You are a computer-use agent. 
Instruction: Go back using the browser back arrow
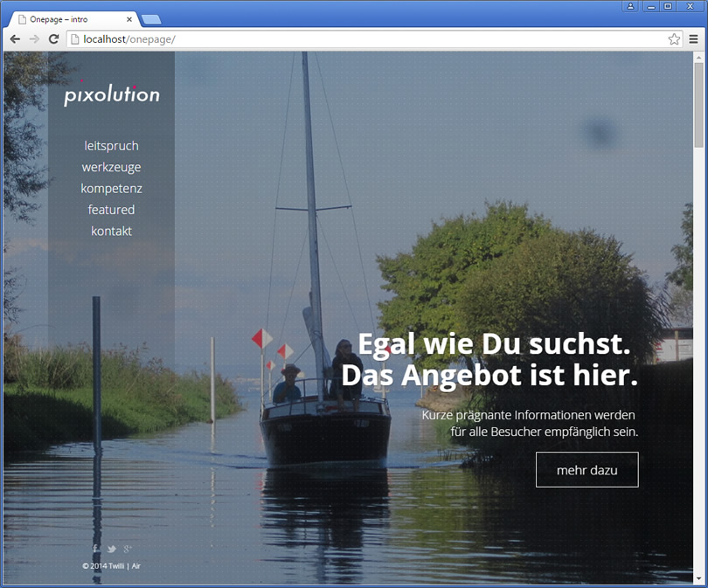click(15, 39)
